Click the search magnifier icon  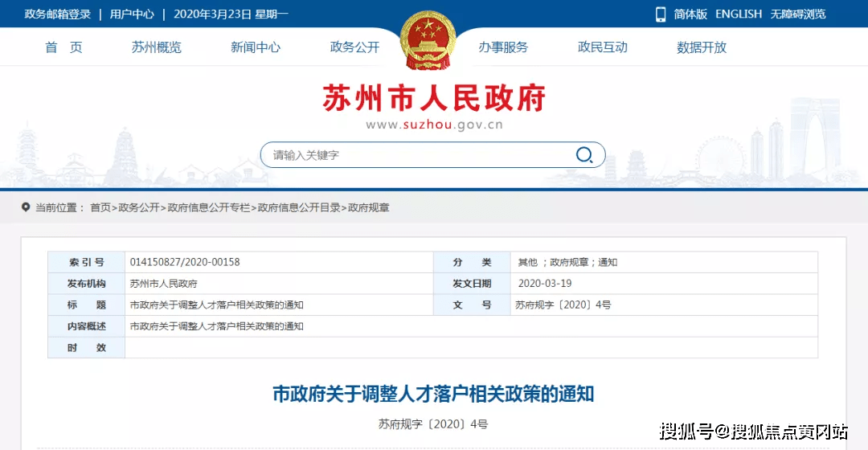click(584, 155)
